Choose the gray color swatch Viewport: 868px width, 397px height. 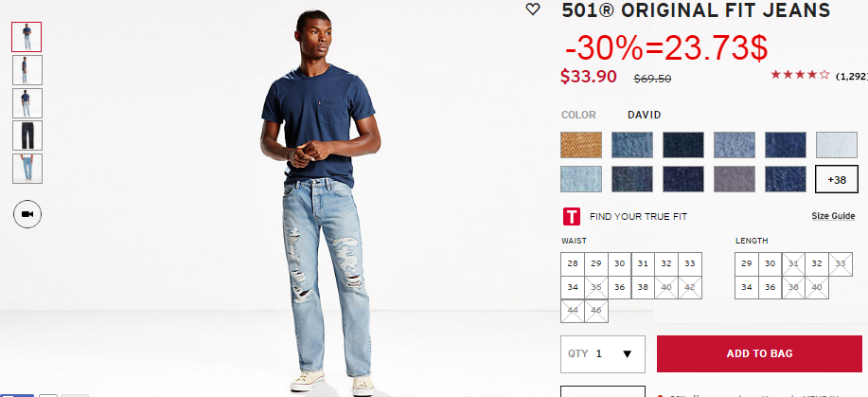[734, 179]
